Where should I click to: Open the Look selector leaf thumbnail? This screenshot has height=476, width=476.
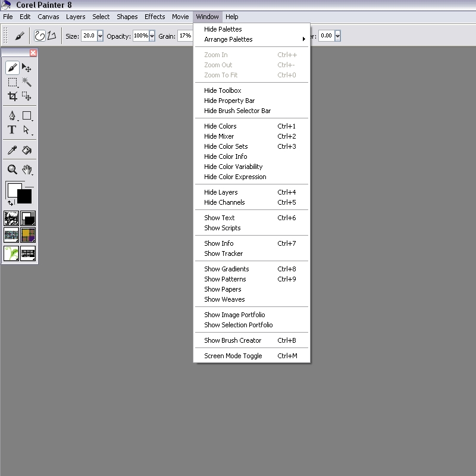click(11, 253)
